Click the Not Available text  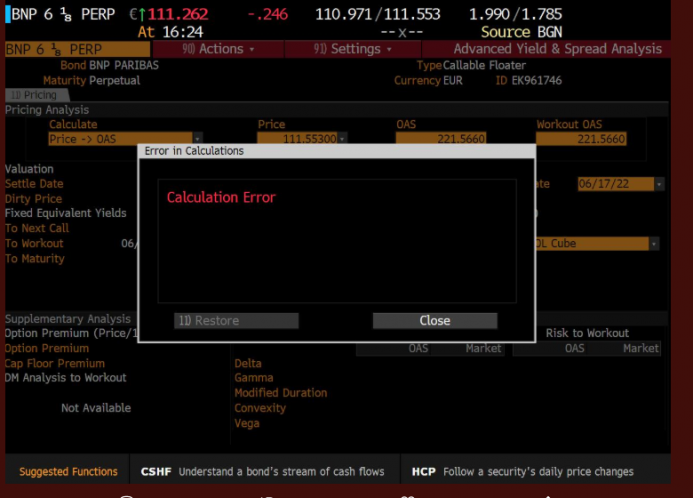(96, 408)
